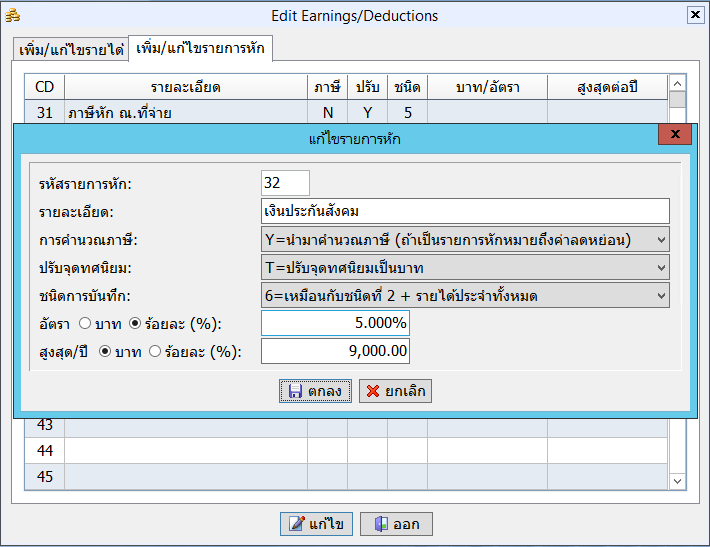Viewport: 710px width, 547px height.
Task: Click the รายละเอียด text field
Action: coord(464,211)
